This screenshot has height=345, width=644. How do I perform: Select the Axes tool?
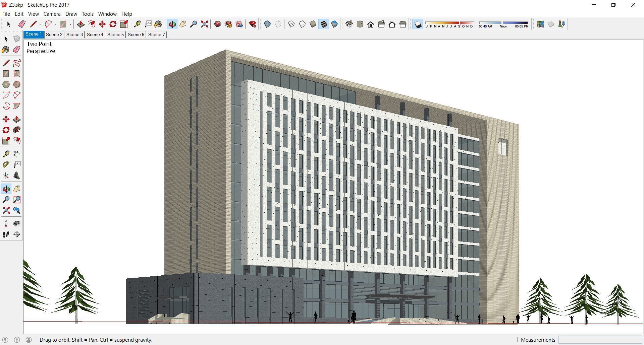point(6,176)
